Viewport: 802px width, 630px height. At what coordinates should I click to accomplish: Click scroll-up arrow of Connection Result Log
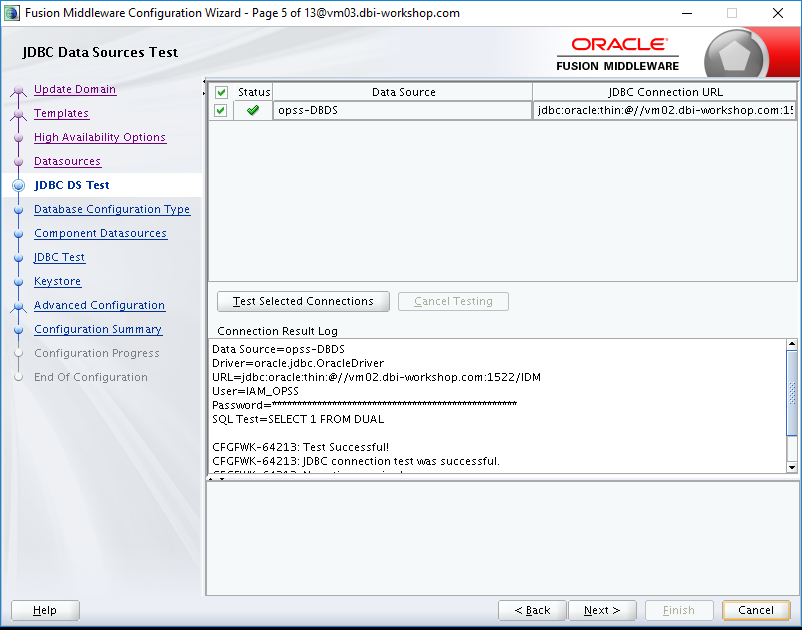tap(792, 344)
